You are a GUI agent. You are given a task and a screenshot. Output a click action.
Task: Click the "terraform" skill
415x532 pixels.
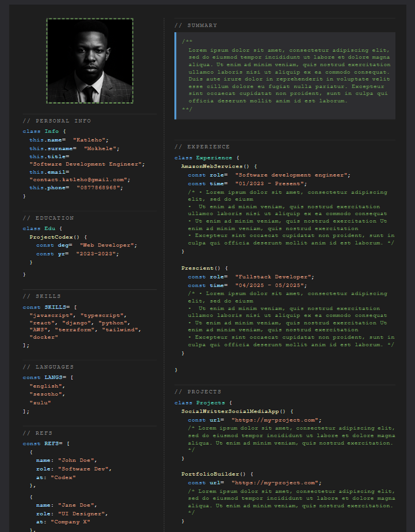click(76, 330)
